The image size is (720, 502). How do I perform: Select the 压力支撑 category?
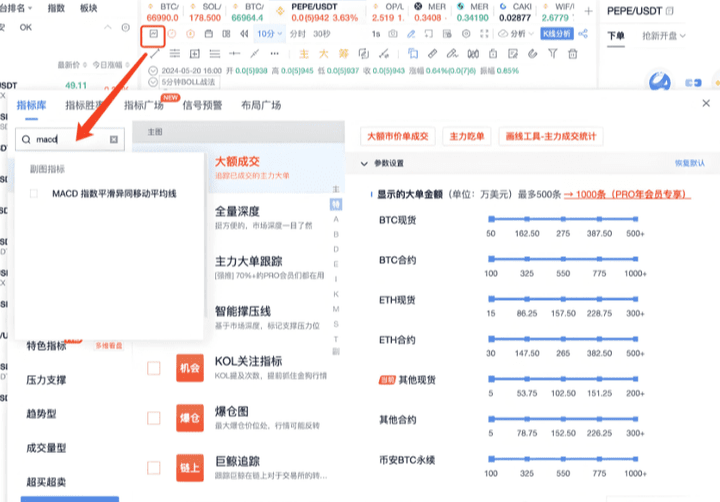point(46,380)
